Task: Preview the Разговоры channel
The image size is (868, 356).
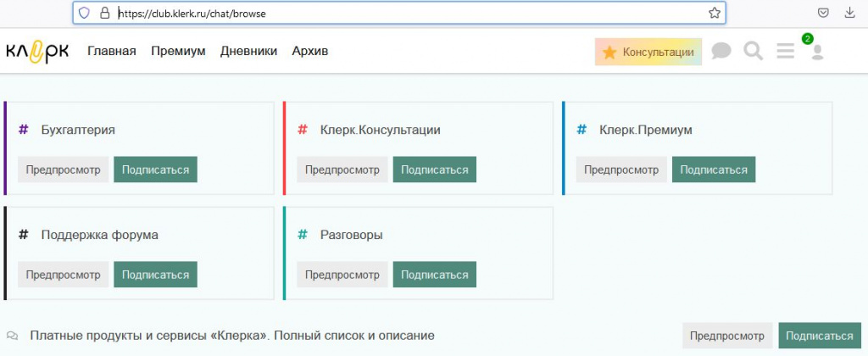Action: pos(342,275)
